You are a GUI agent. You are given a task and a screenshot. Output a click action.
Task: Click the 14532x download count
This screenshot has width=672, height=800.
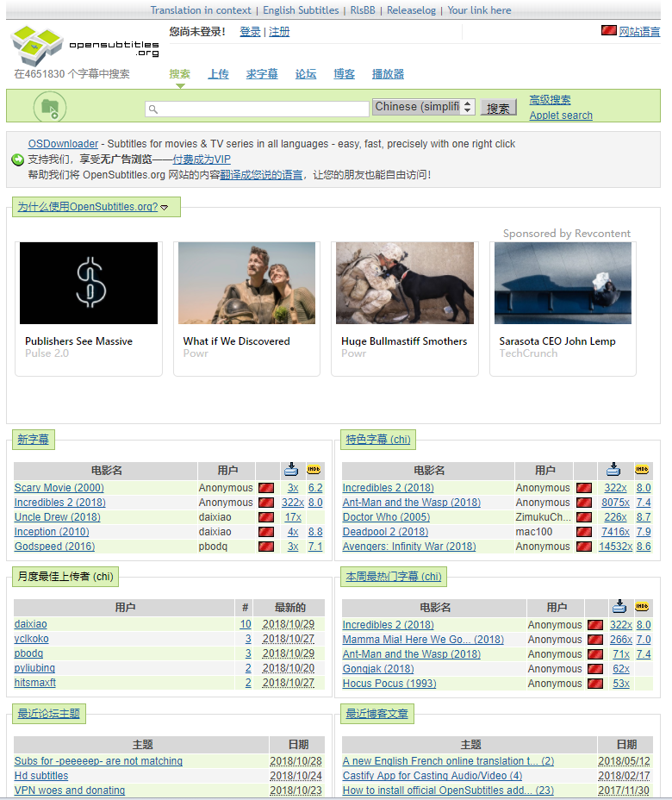pyautogui.click(x=615, y=547)
